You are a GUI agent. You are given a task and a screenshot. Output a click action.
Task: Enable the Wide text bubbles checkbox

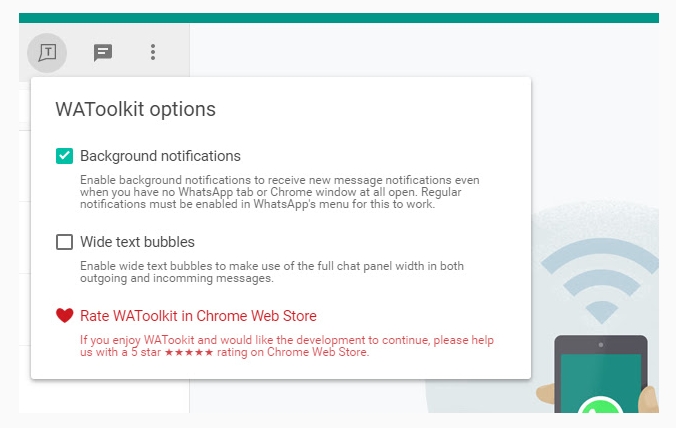coord(64,242)
